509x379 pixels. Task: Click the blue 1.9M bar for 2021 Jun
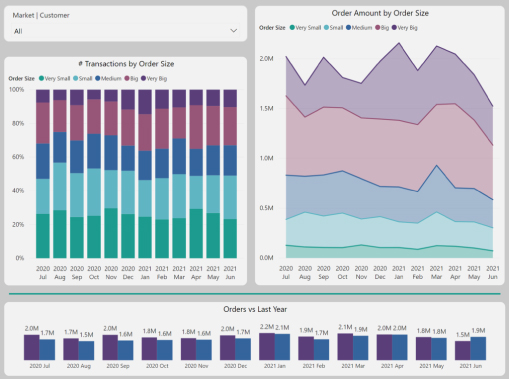[478, 349]
